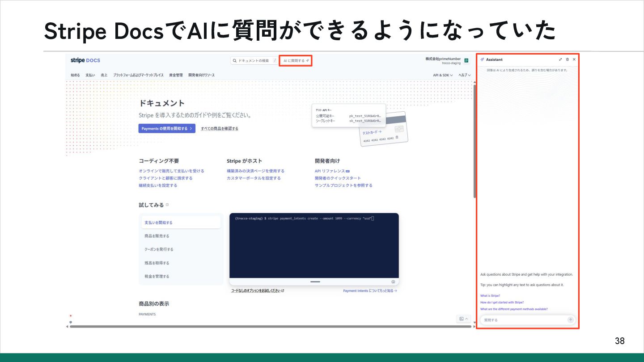Open Payment Intents についてもっと知る link
This screenshot has height=362, width=644.
tap(370, 290)
